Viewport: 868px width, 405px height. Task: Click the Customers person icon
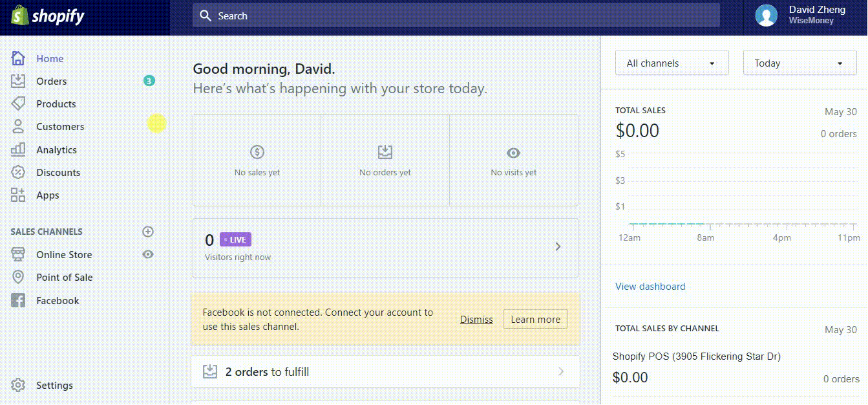click(18, 126)
